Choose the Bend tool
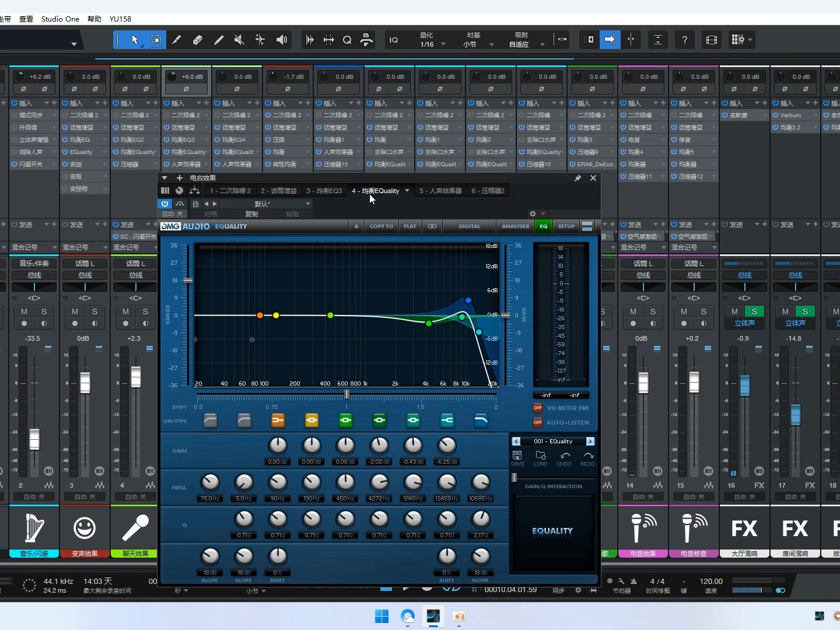The height and width of the screenshot is (630, 840). tap(260, 40)
